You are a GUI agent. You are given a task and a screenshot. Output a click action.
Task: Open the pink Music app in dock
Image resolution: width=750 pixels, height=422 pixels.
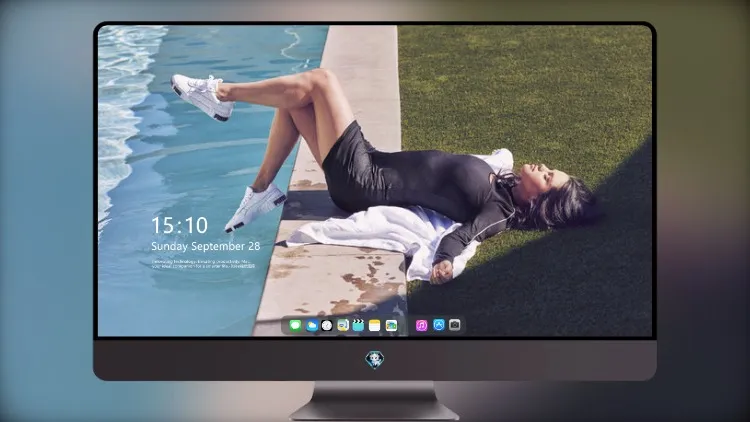(x=421, y=325)
